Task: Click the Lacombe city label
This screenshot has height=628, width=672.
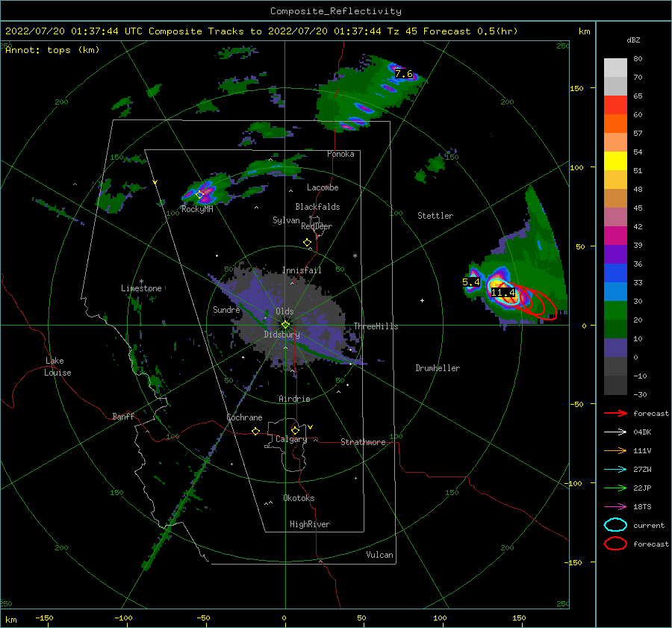Action: pyautogui.click(x=323, y=187)
